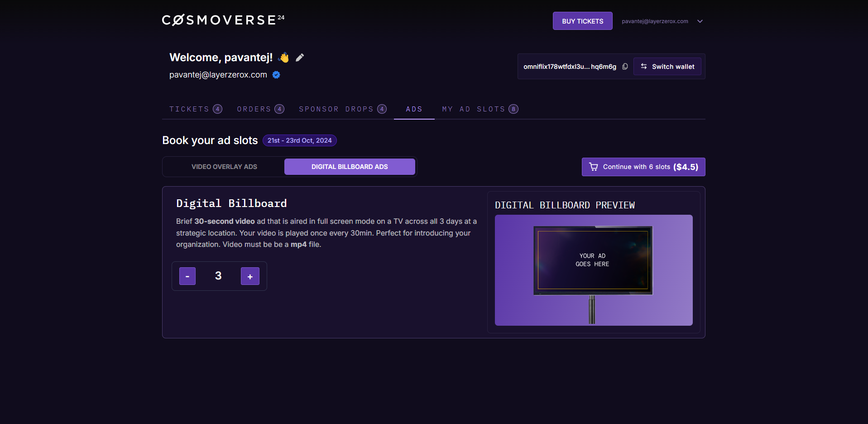Open the account dropdown chevron
This screenshot has width=868, height=424.
700,21
